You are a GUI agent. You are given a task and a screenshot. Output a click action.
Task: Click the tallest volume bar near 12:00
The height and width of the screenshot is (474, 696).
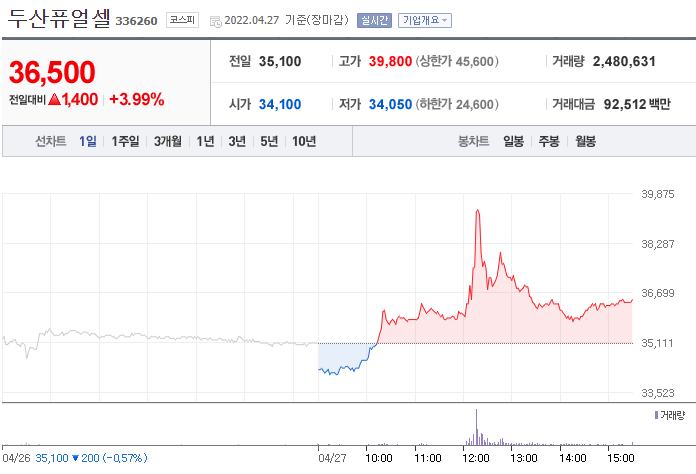(x=476, y=427)
